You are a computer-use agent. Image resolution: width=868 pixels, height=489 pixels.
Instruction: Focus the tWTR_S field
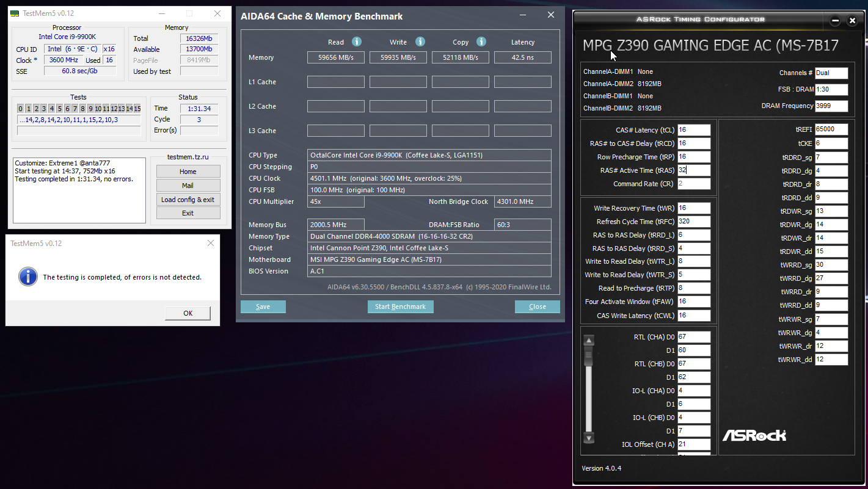pyautogui.click(x=694, y=275)
